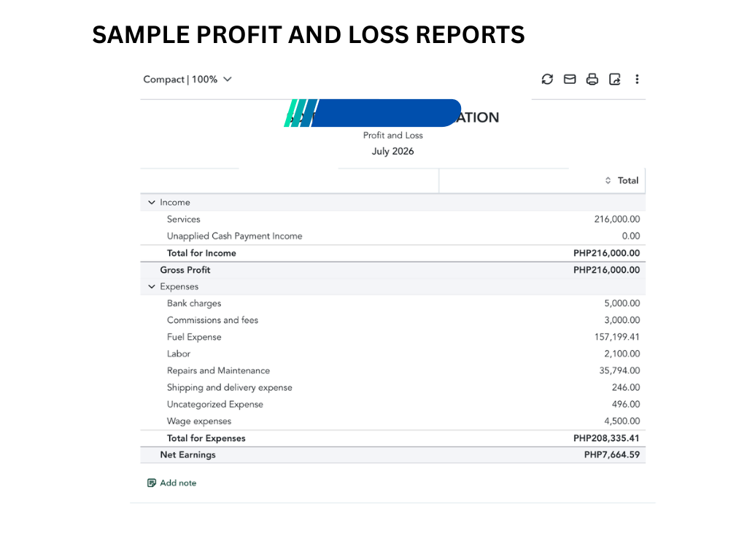Click Uncategorized Expense amount 496.00

pos(626,404)
